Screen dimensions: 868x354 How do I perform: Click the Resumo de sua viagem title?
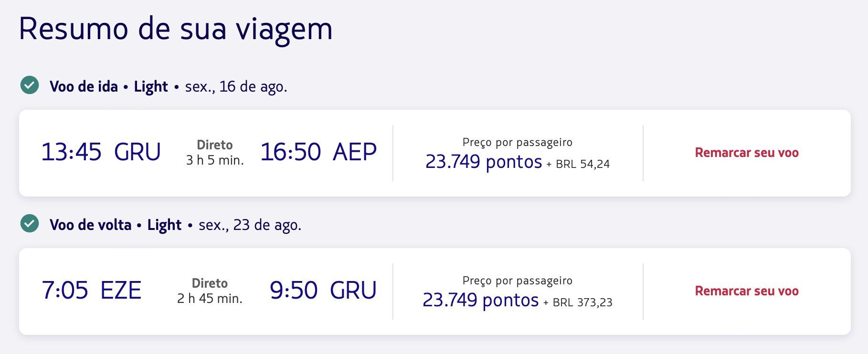(x=176, y=30)
